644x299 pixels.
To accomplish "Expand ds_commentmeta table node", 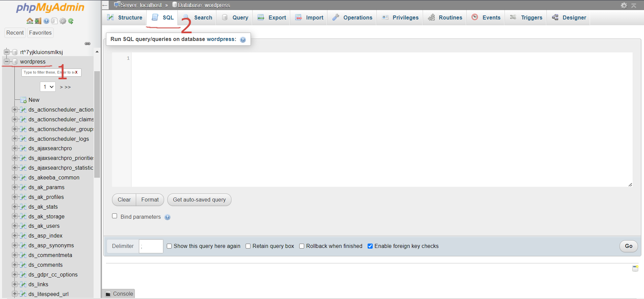I will (x=15, y=255).
